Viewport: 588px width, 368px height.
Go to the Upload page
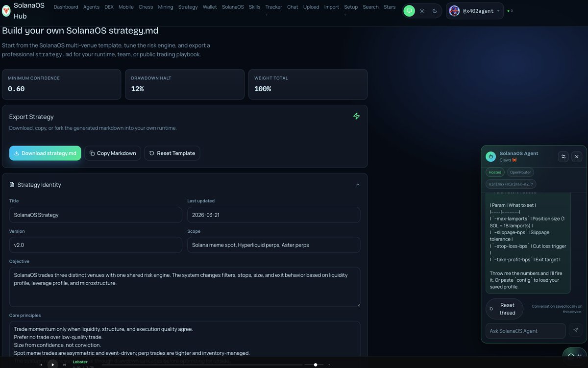(311, 7)
